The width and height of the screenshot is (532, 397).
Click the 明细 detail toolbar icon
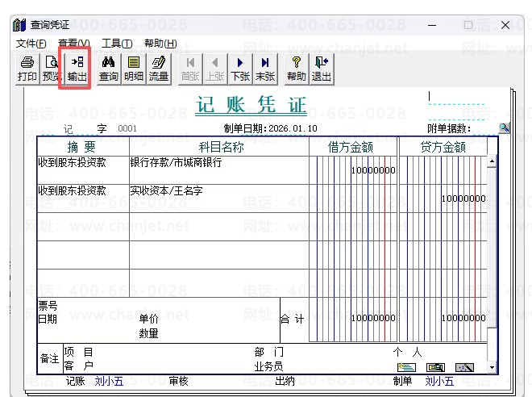click(134, 69)
